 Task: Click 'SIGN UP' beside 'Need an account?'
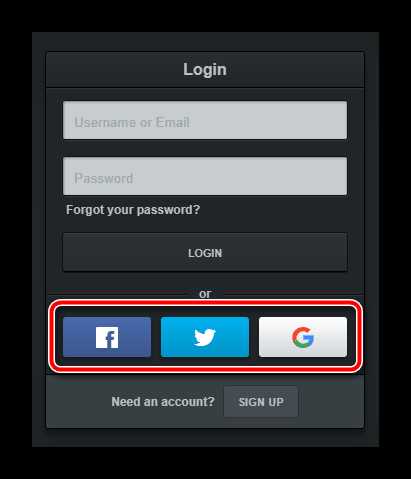[261, 402]
